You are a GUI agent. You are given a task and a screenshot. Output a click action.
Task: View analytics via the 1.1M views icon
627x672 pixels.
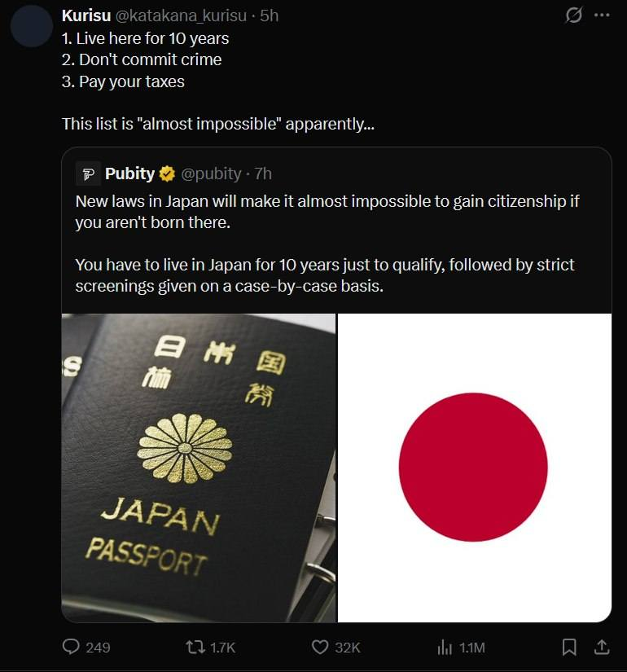point(445,647)
